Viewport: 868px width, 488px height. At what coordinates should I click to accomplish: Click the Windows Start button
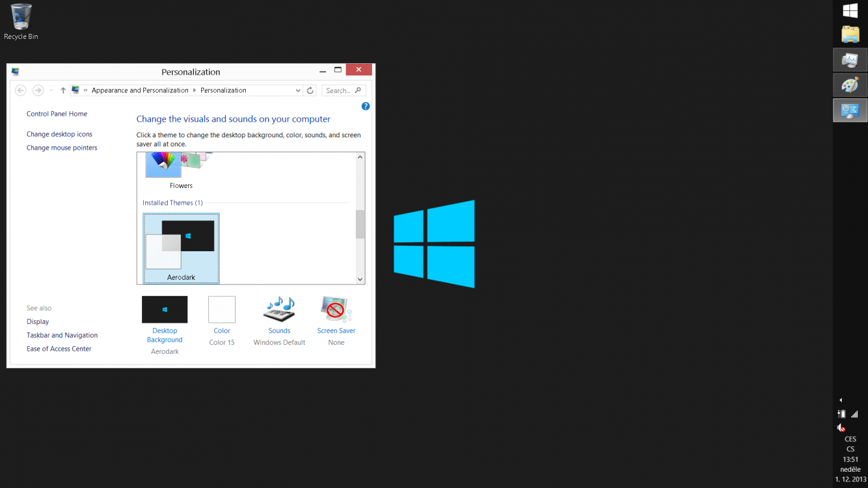[850, 10]
